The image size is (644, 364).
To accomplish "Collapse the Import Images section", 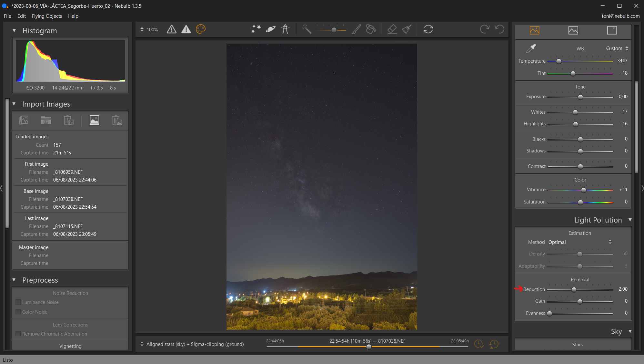I will pyautogui.click(x=14, y=104).
